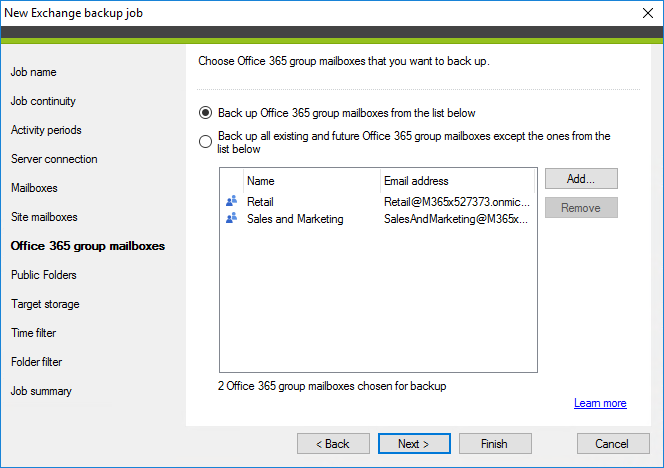View the Job summary step

coord(41,391)
